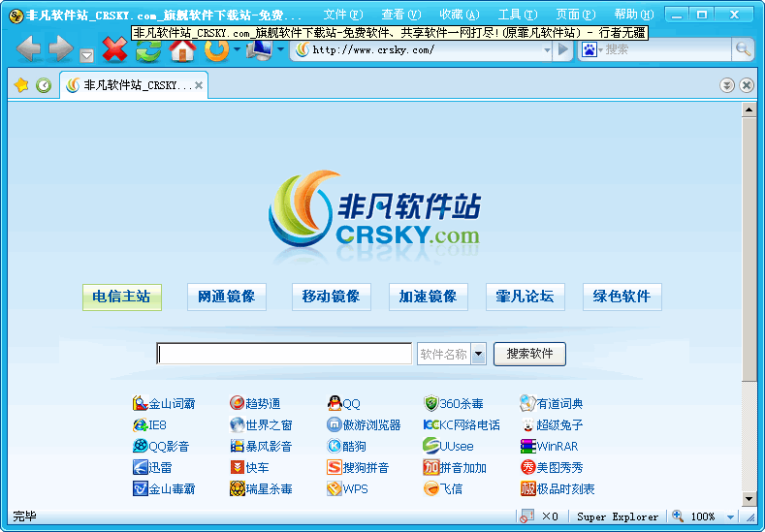The height and width of the screenshot is (532, 765).
Task: Open 美图秀秀 link
Action: [x=552, y=467]
